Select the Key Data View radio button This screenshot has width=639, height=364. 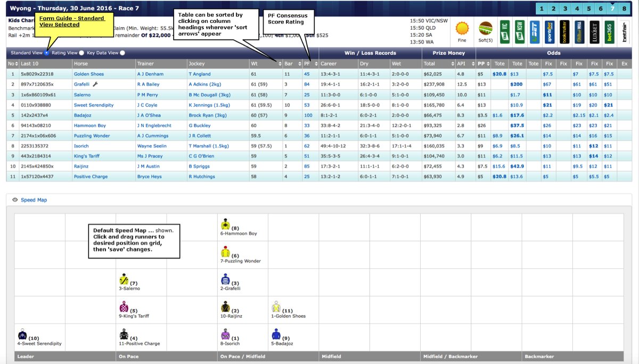[x=122, y=53]
